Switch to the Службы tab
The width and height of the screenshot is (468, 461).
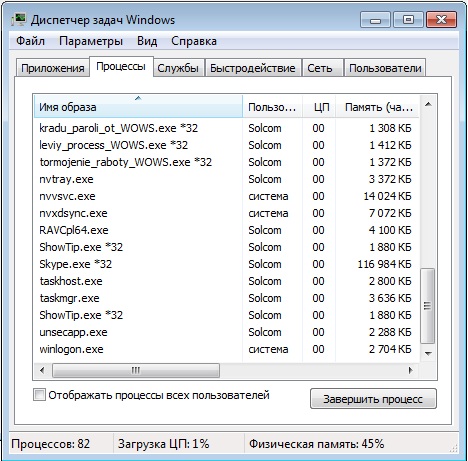click(178, 68)
